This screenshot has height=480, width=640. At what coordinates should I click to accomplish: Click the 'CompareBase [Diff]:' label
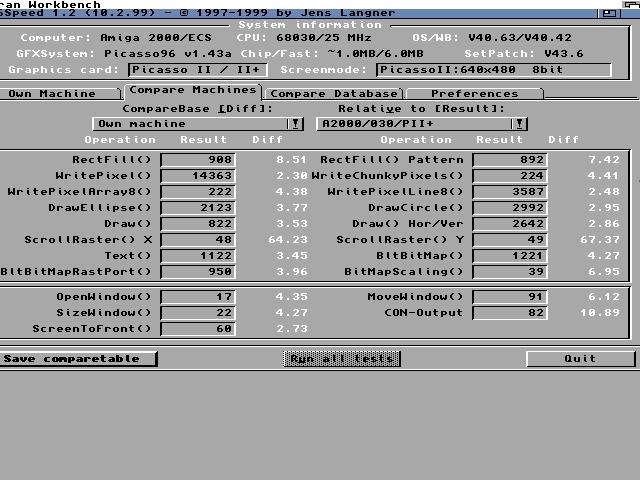198,109
